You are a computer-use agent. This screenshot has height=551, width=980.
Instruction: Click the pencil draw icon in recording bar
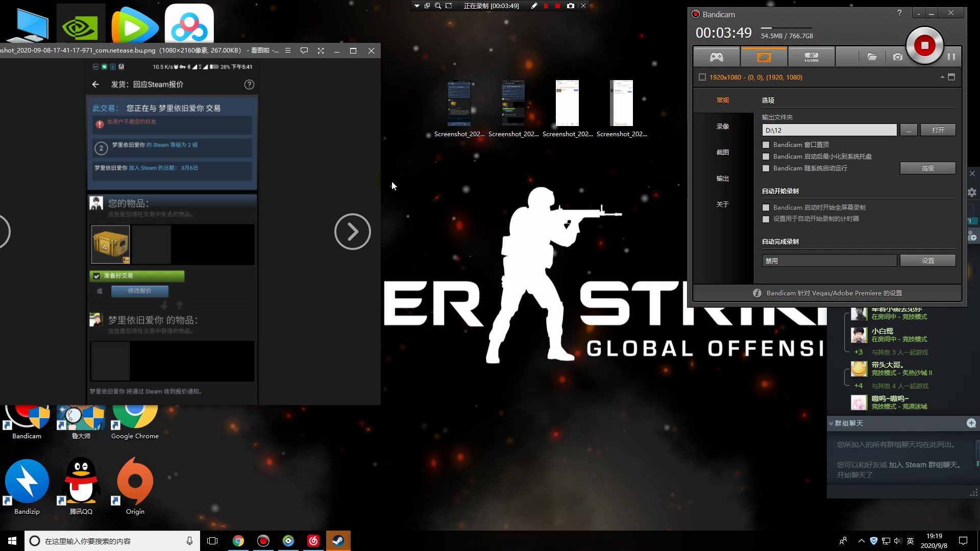tap(534, 6)
